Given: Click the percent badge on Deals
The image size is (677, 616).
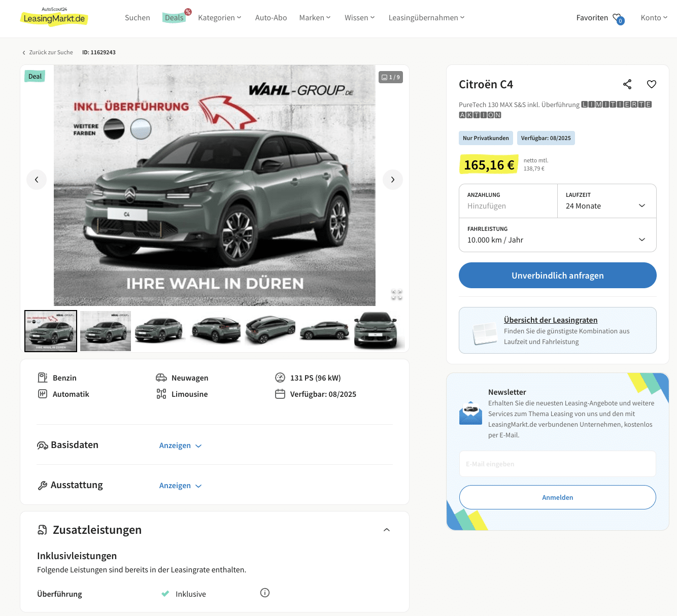Looking at the screenshot, I should point(188,12).
